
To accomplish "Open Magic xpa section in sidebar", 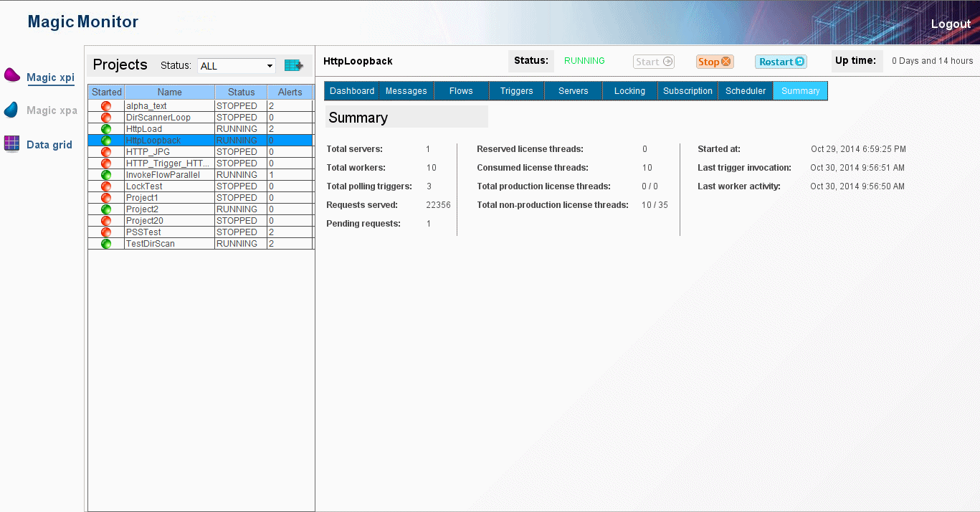I will [x=52, y=110].
